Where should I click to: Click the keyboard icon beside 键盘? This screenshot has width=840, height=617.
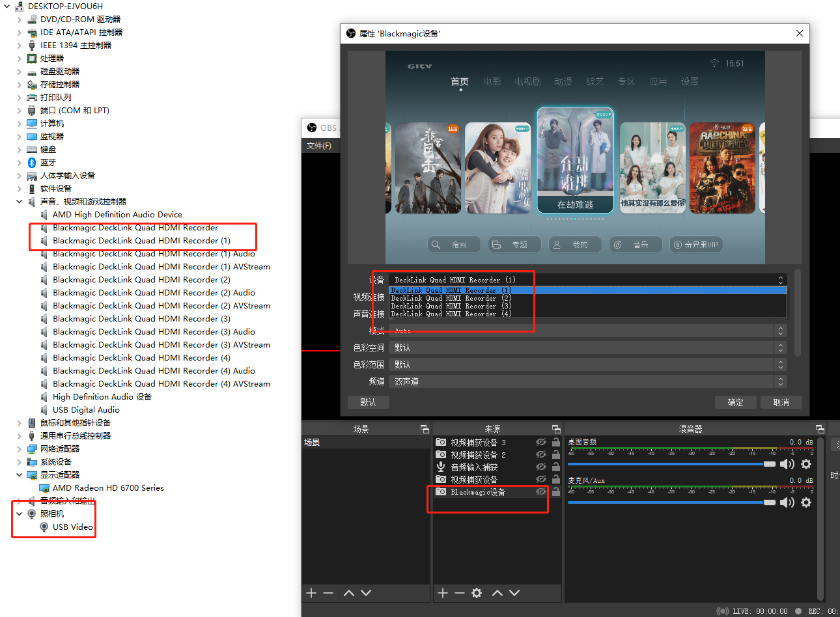pyautogui.click(x=31, y=150)
